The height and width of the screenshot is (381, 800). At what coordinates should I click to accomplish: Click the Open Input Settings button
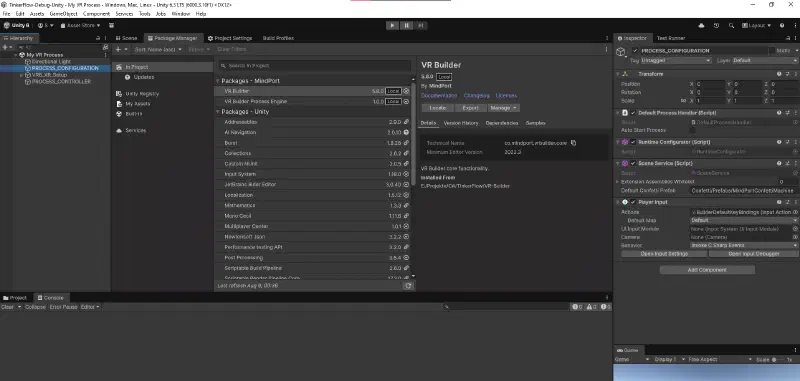click(664, 254)
